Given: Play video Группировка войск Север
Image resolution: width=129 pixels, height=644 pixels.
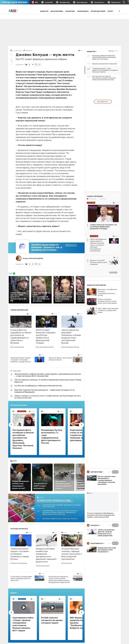Looking at the screenshot, I should 24,607.
